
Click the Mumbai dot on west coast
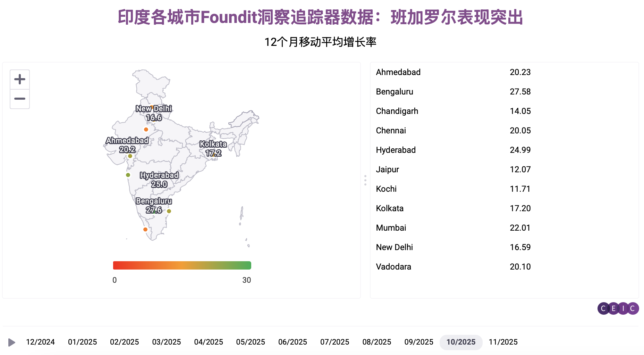128,175
